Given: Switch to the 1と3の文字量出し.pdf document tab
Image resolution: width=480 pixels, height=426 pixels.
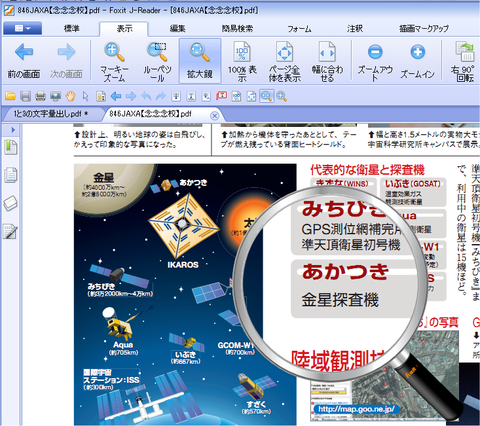Looking at the screenshot, I should point(51,114).
